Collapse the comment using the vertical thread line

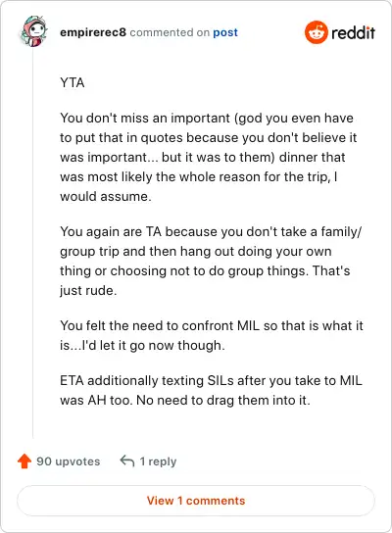point(33,243)
